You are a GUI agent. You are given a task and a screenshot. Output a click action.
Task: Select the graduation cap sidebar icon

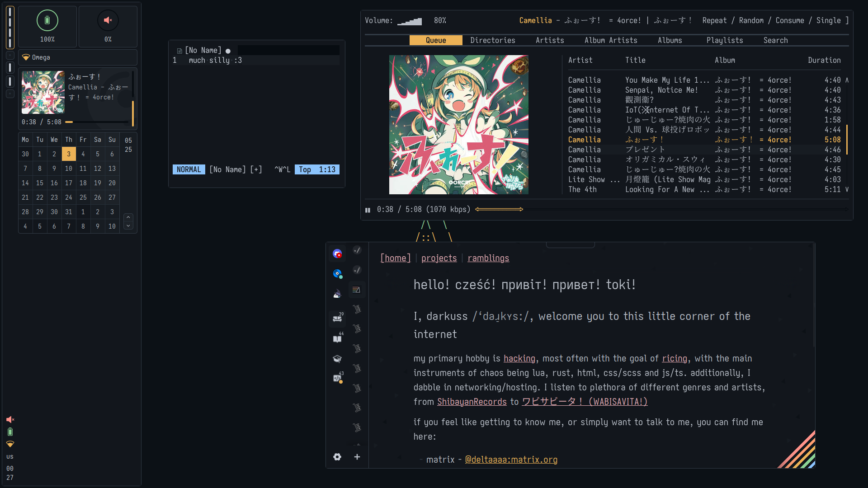pos(337,359)
